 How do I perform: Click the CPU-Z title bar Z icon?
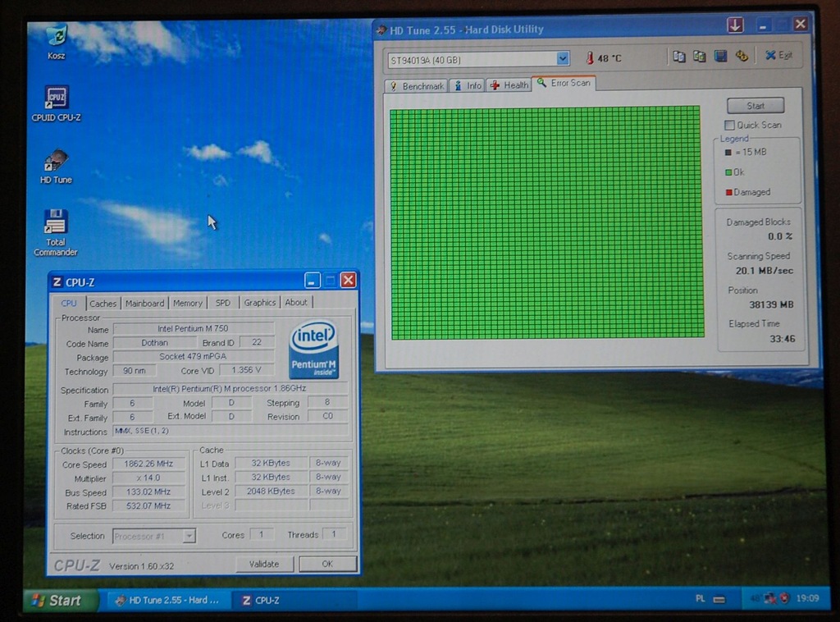coord(57,282)
